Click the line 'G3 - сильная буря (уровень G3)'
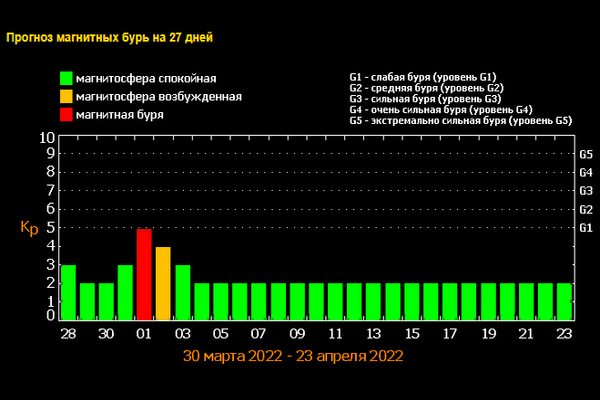Screen dimensions: 600x400 [x=425, y=99]
